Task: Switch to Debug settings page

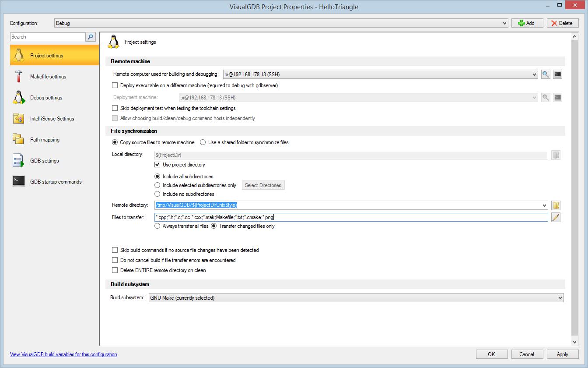Action: pos(55,98)
